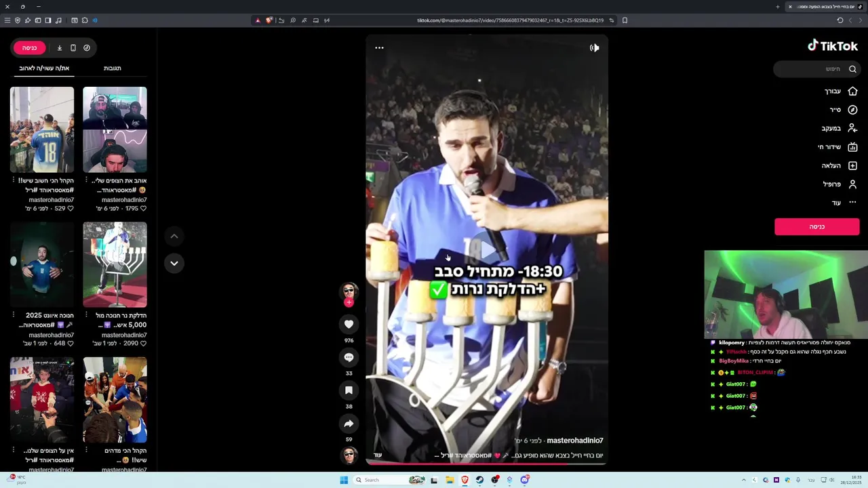Open the LIVE section (שידור חי)
The width and height of the screenshot is (868, 488).
click(838, 147)
